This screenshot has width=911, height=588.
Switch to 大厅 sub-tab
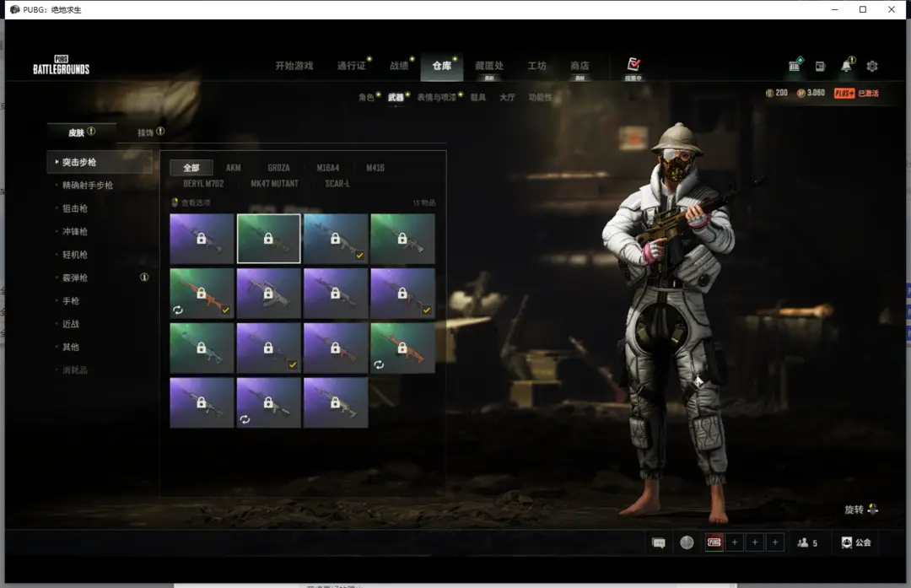click(x=507, y=97)
